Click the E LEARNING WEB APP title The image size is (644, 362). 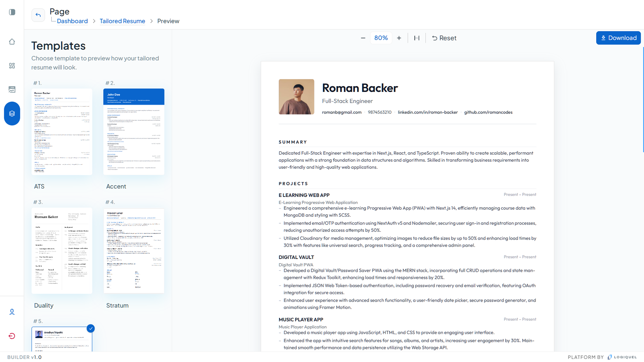pos(304,195)
